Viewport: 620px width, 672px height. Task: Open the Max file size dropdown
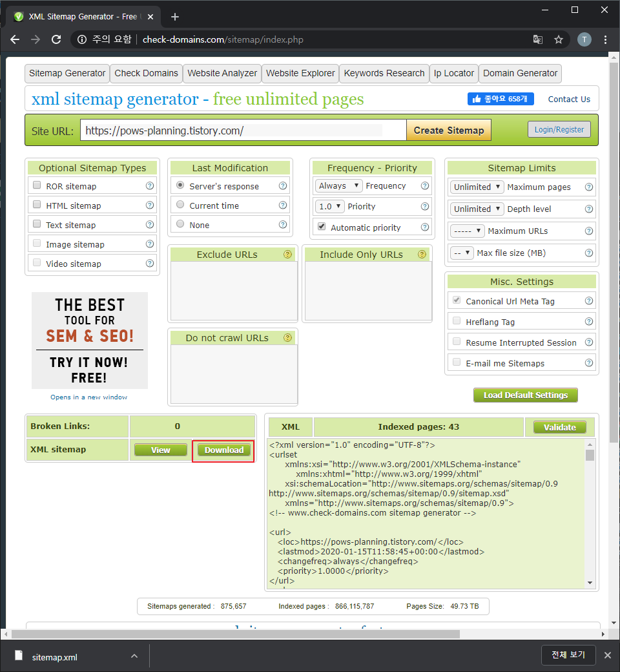[x=462, y=253]
